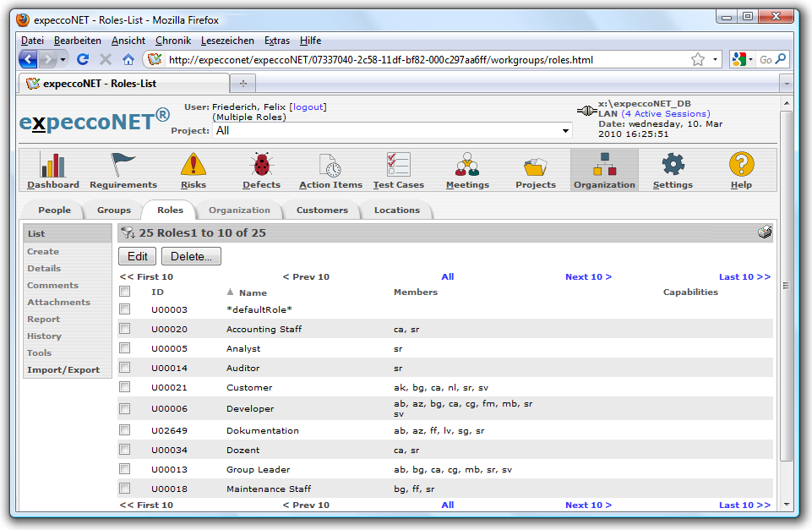Follow the top Next 10 > link
This screenshot has width=812, height=530.
pyautogui.click(x=588, y=276)
